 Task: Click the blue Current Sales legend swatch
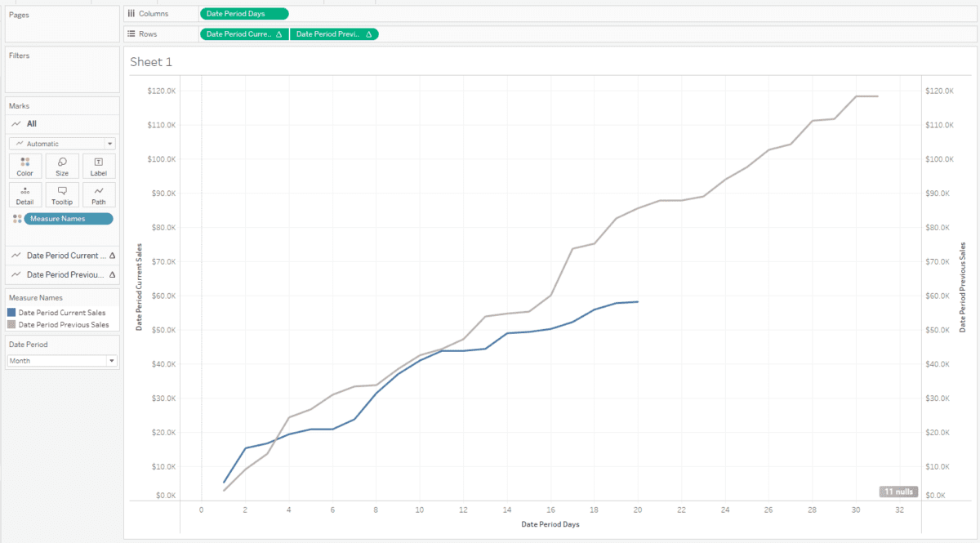click(11, 313)
